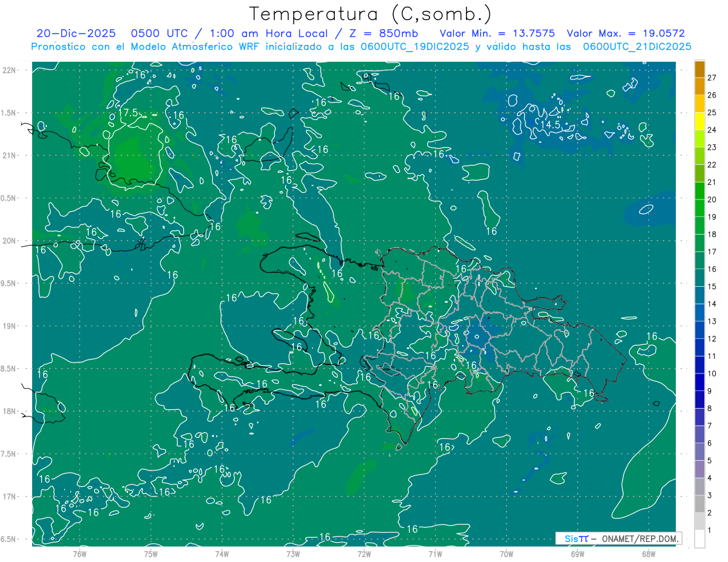Screen dimensions: 728x562
Task: Click the "73W" longitude axis label
Action: pyautogui.click(x=292, y=554)
